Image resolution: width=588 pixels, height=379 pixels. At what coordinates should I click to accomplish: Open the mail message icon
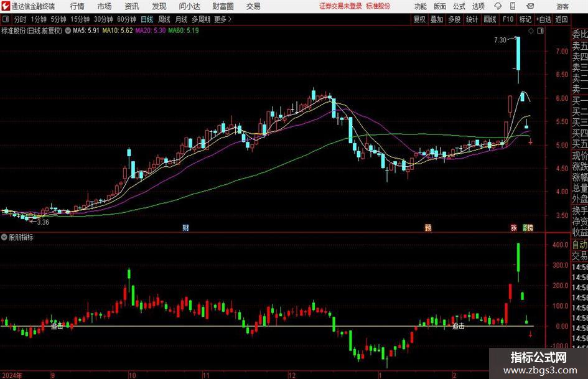coord(530,6)
